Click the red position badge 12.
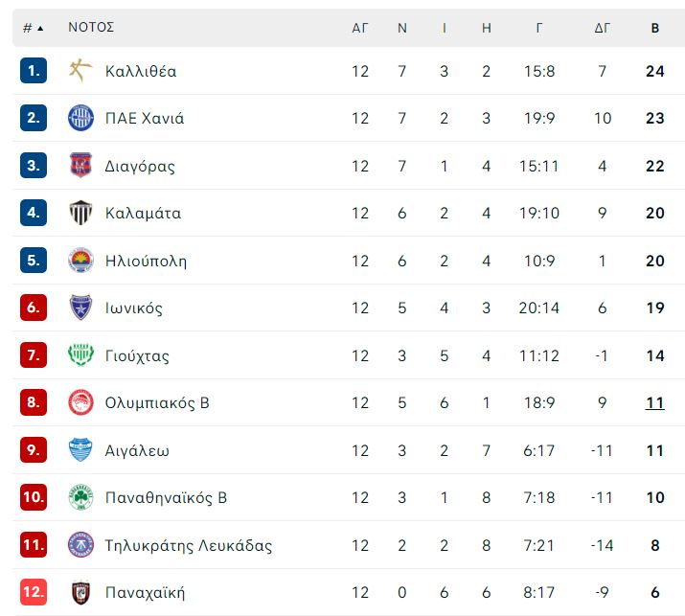The width and height of the screenshot is (685, 616). click(x=34, y=592)
